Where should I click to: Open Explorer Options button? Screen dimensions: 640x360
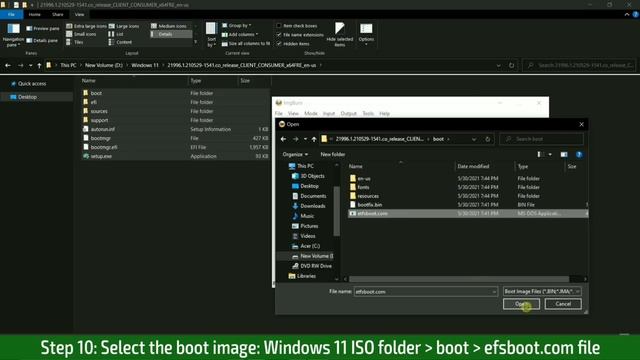[x=366, y=33]
